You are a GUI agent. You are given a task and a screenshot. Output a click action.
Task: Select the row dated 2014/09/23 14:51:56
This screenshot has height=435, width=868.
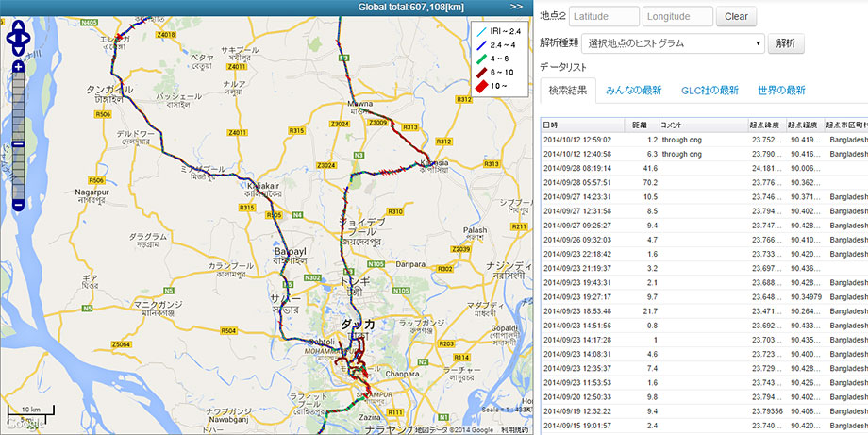[705, 326]
